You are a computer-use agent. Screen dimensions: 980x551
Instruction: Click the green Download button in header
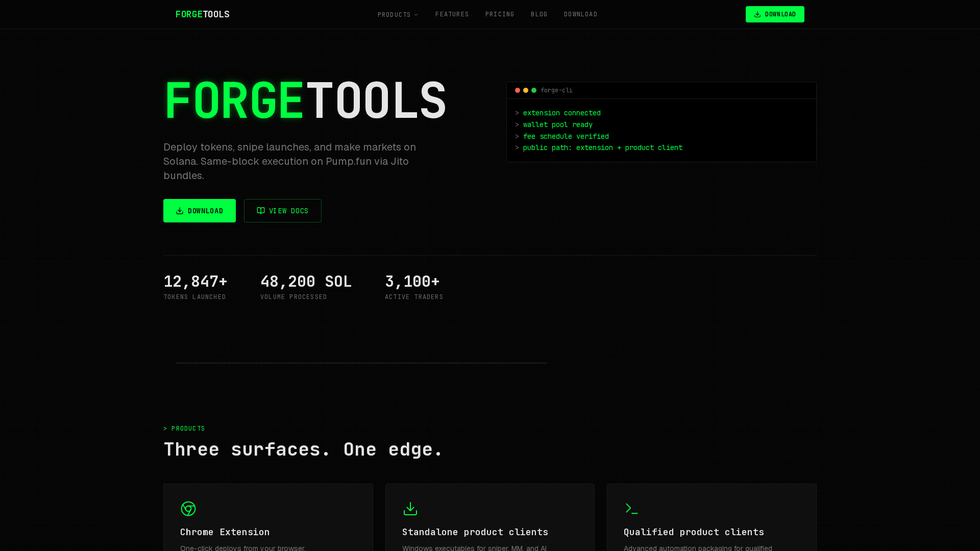(775, 14)
